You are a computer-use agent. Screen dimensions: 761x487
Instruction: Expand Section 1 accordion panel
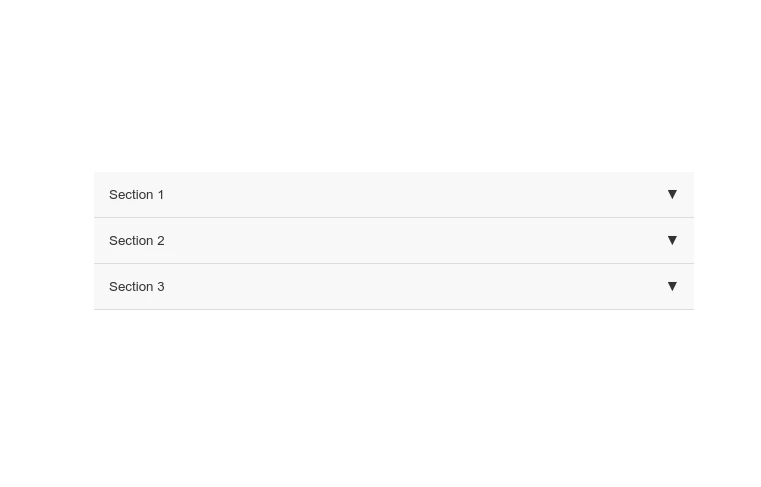[393, 194]
